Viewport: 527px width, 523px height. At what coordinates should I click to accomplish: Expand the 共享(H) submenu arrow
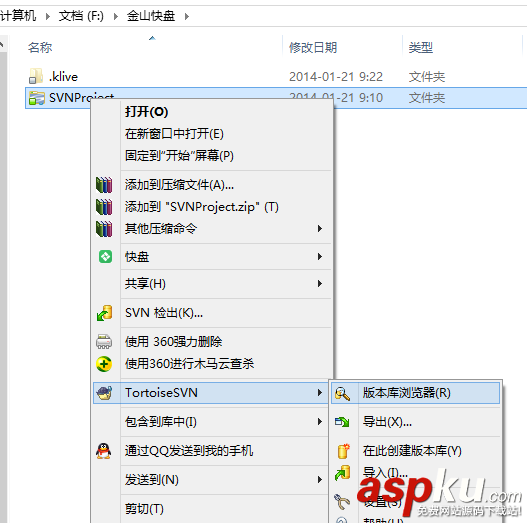(x=320, y=284)
